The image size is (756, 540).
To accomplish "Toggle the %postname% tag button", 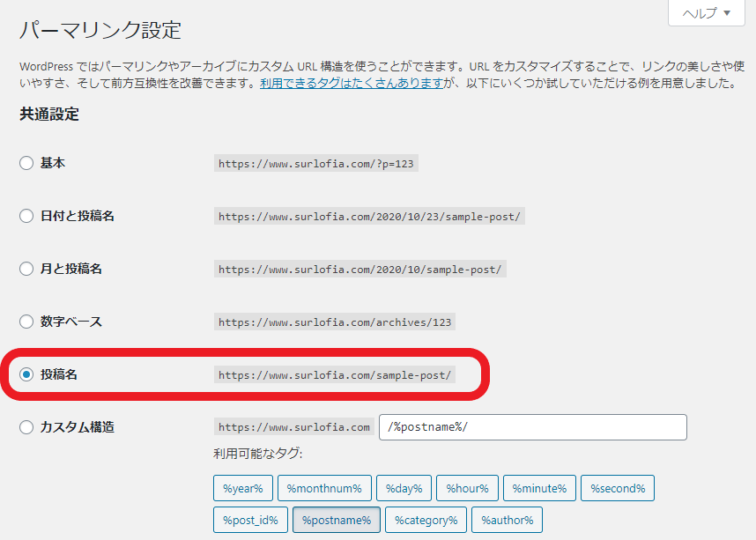I will coord(336,520).
